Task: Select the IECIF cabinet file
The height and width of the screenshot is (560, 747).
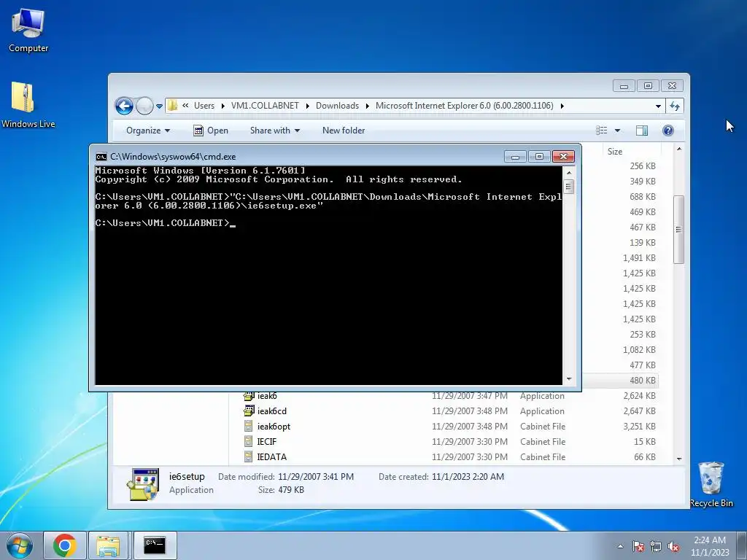Action: pos(267,441)
